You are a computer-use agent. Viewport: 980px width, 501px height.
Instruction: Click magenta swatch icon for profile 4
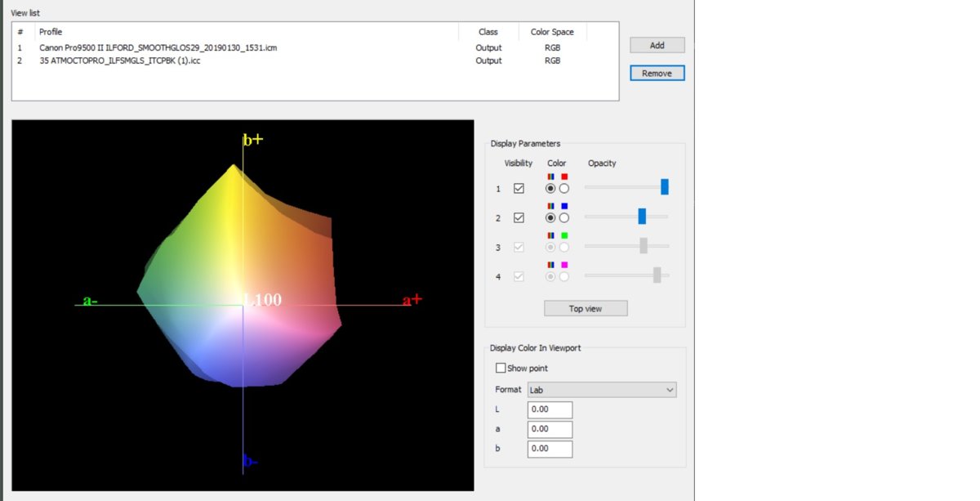click(564, 265)
